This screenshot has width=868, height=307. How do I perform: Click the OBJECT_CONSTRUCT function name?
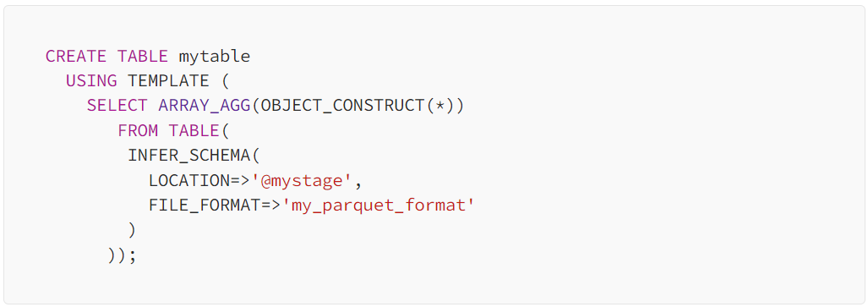(x=342, y=107)
